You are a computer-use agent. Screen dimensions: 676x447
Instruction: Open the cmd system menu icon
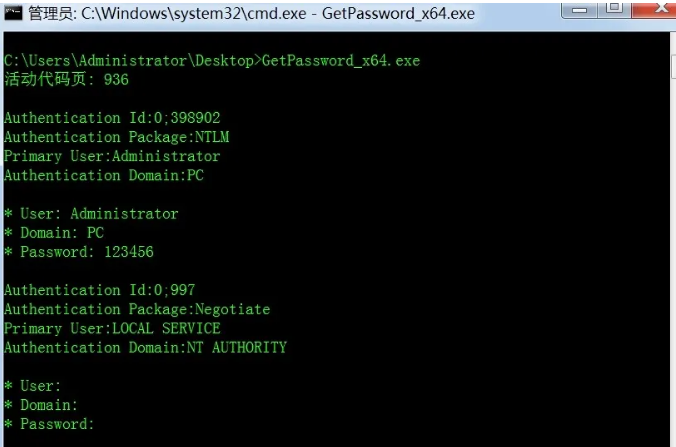13,13
